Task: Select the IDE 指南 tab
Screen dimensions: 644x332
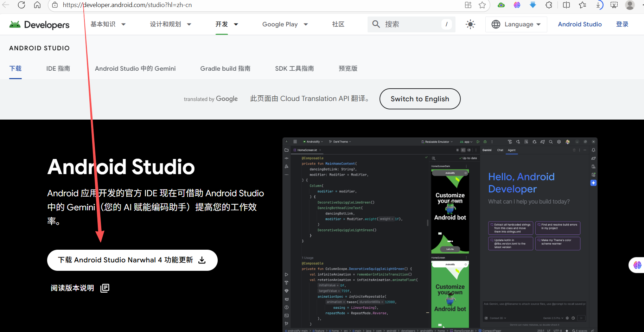Action: coord(58,69)
